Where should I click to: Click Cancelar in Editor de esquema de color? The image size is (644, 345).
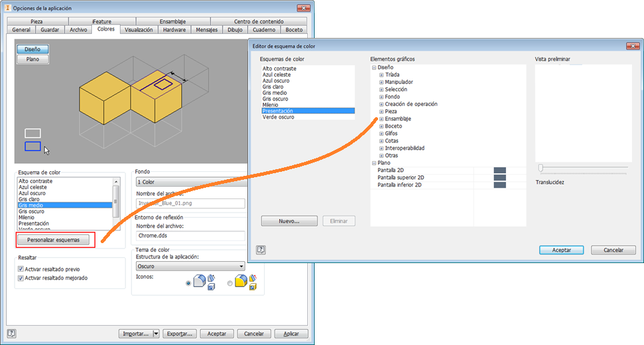pos(613,250)
